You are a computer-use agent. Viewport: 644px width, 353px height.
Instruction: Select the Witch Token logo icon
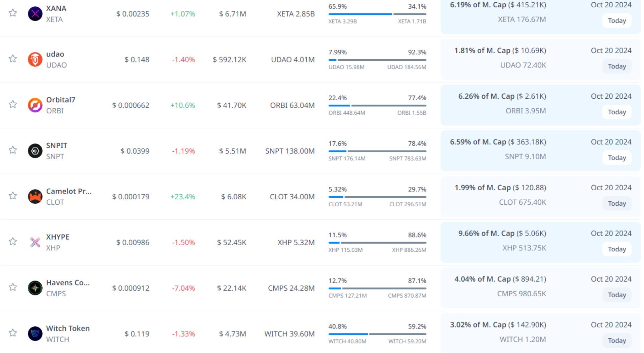(35, 334)
